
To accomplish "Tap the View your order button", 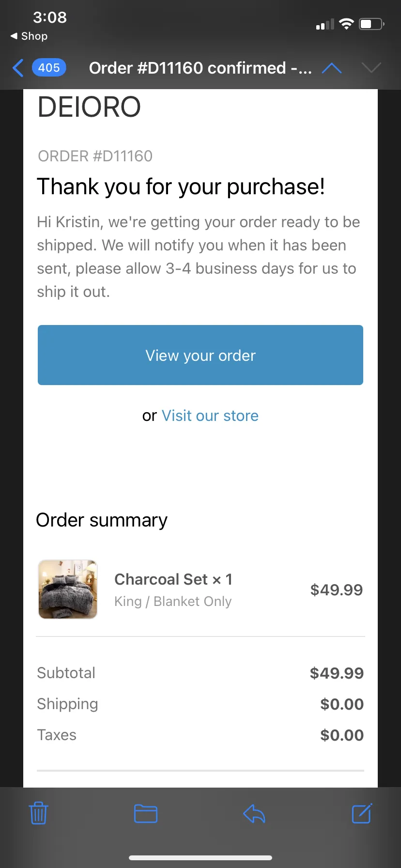I will [200, 355].
